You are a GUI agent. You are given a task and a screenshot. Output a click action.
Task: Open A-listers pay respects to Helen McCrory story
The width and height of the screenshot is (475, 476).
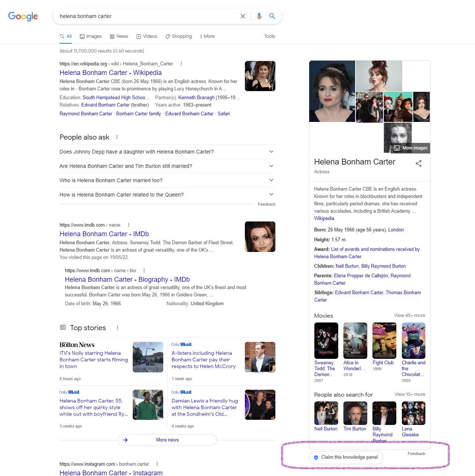click(204, 360)
